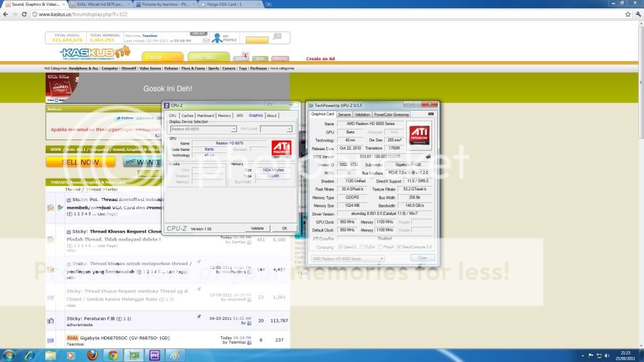Launch Internet Explorer from the taskbar

tap(30, 355)
